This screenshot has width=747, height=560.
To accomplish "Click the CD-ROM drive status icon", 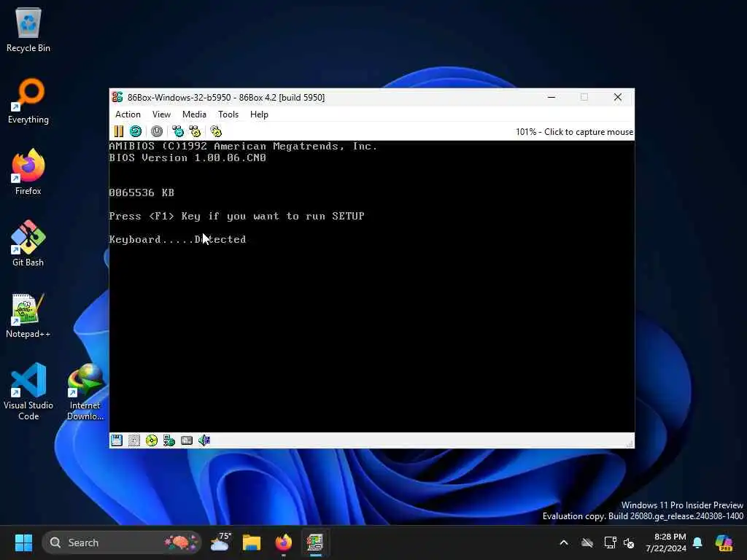I will 152,440.
